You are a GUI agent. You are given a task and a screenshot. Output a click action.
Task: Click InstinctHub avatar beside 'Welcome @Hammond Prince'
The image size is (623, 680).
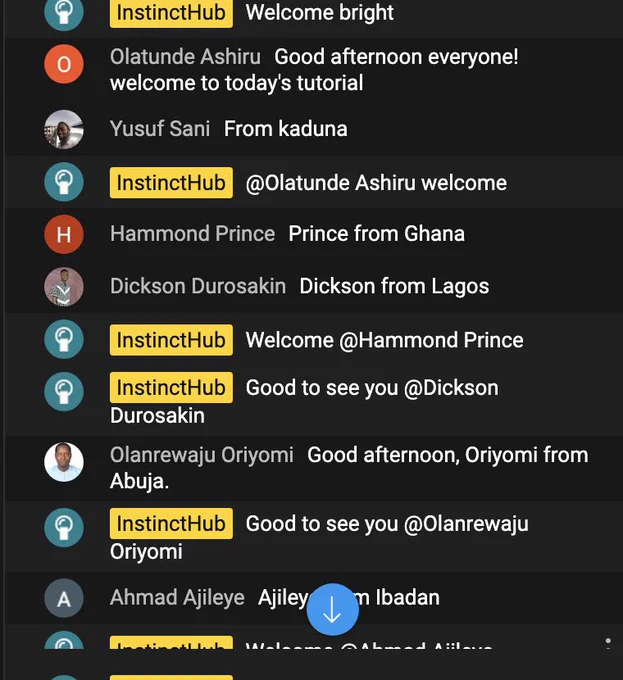[x=64, y=339]
